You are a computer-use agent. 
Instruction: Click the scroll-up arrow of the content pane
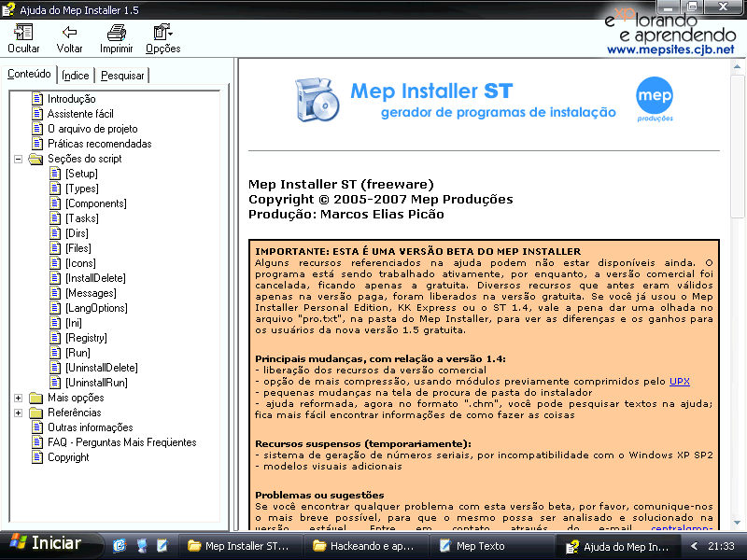pyautogui.click(x=737, y=66)
